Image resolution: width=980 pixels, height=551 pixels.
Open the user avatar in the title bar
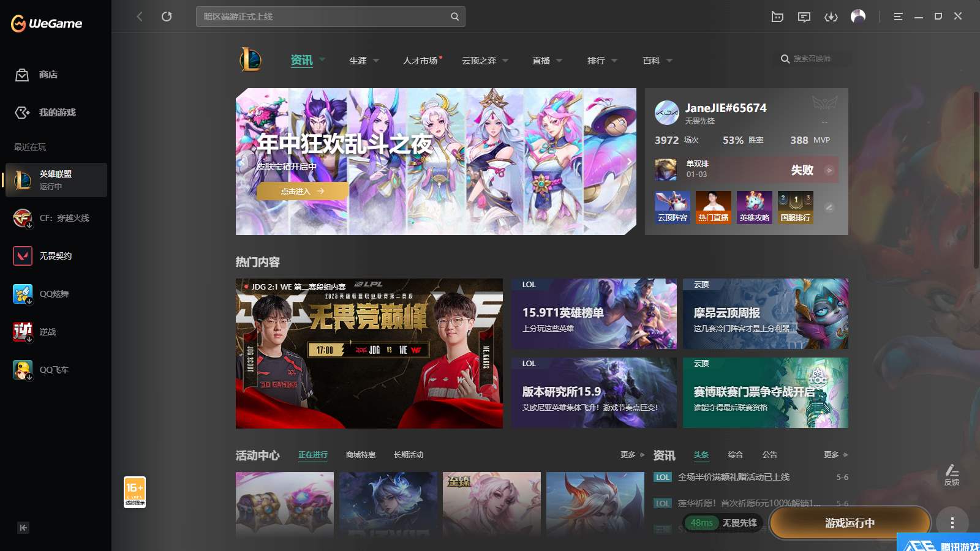(858, 17)
